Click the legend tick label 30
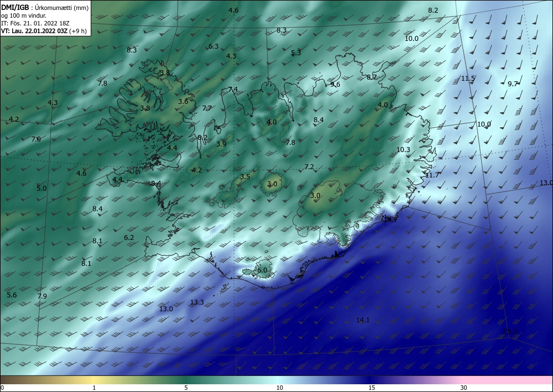This screenshot has width=553, height=392. click(x=463, y=388)
